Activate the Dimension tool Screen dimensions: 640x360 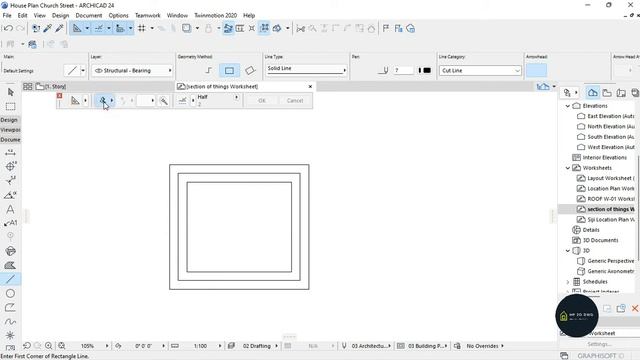[10, 153]
